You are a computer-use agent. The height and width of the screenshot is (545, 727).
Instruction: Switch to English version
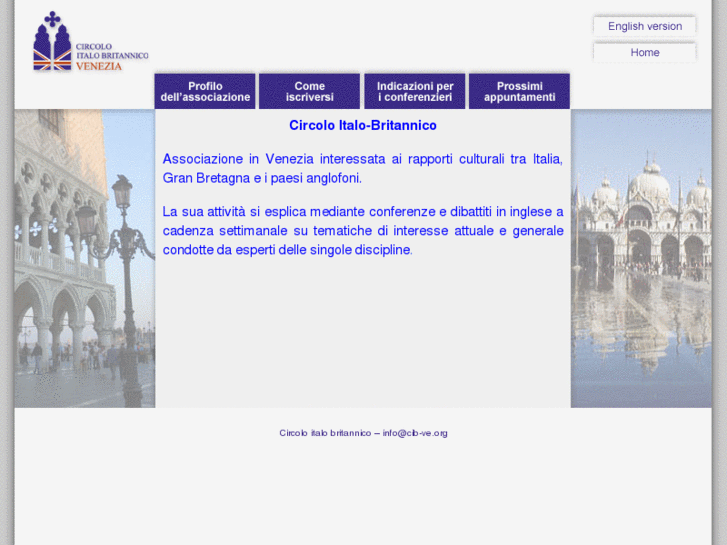(644, 26)
